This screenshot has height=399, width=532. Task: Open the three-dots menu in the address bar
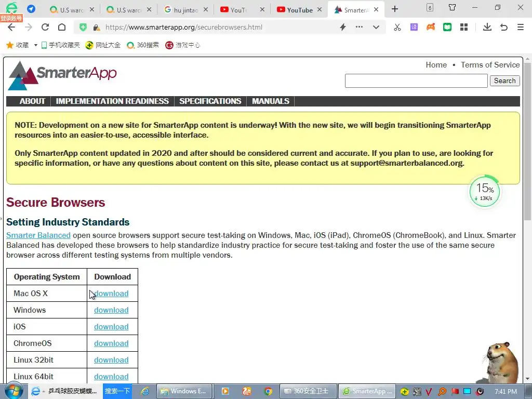359,27
